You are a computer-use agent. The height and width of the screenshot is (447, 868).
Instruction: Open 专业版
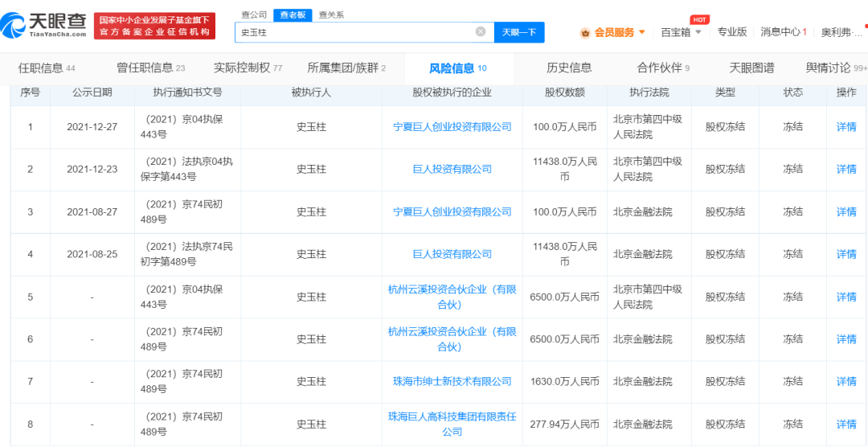pos(732,31)
